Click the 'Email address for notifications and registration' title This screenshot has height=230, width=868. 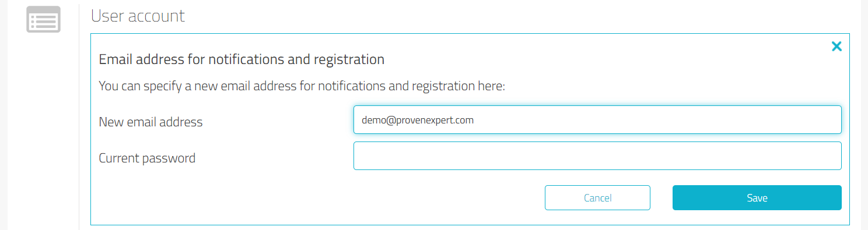point(242,59)
